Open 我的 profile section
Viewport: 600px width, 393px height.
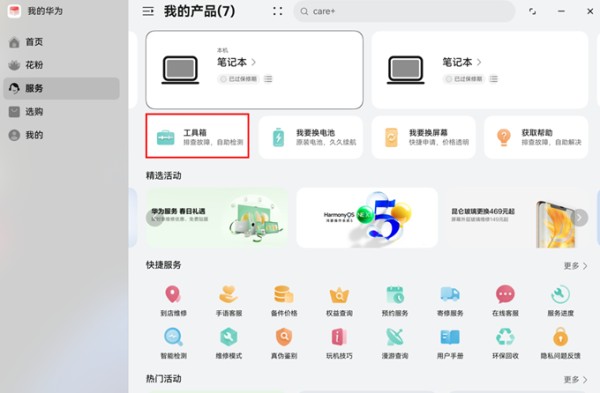point(61,135)
